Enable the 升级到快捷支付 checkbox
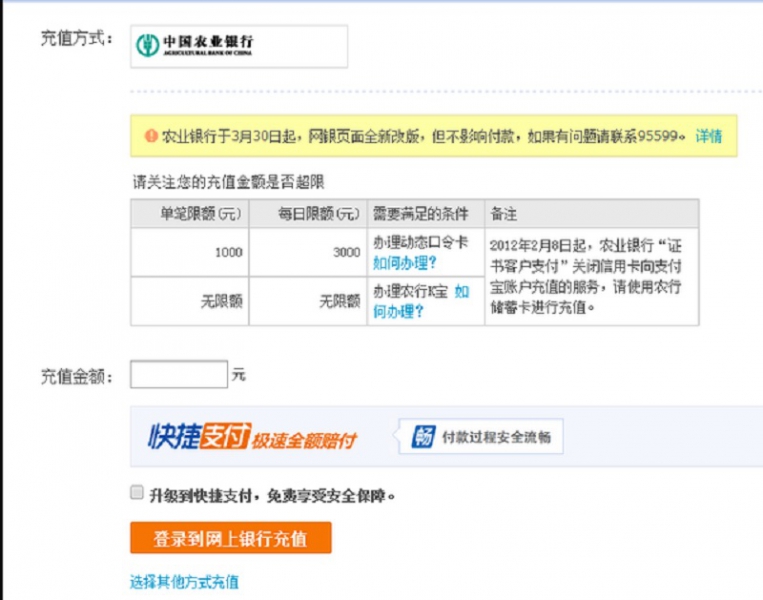The width and height of the screenshot is (763, 600). (137, 492)
